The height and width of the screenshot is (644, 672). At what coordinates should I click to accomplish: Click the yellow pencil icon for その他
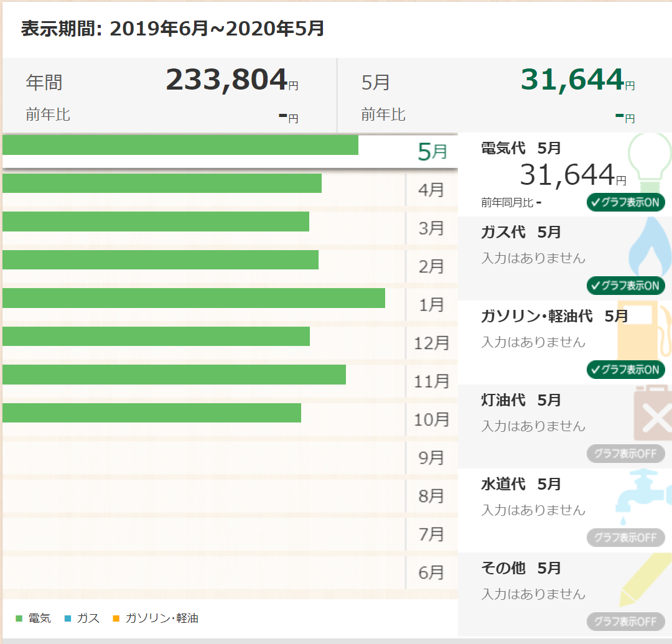[645, 580]
